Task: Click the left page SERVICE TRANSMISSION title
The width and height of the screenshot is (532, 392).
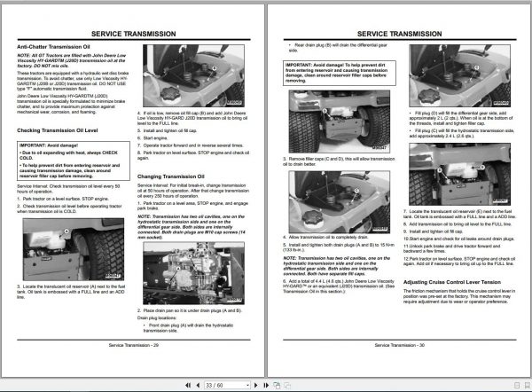Action: pyautogui.click(x=134, y=34)
